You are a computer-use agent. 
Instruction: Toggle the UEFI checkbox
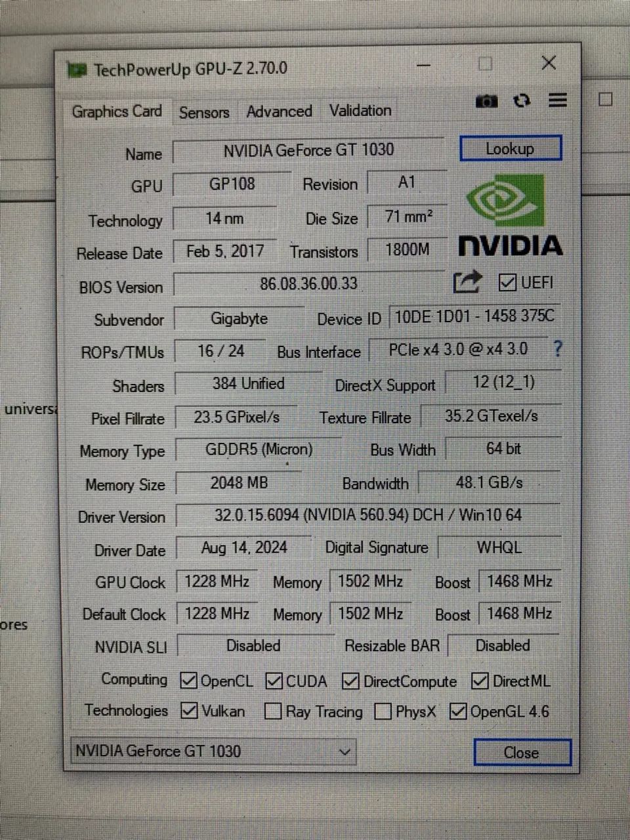[x=507, y=282]
